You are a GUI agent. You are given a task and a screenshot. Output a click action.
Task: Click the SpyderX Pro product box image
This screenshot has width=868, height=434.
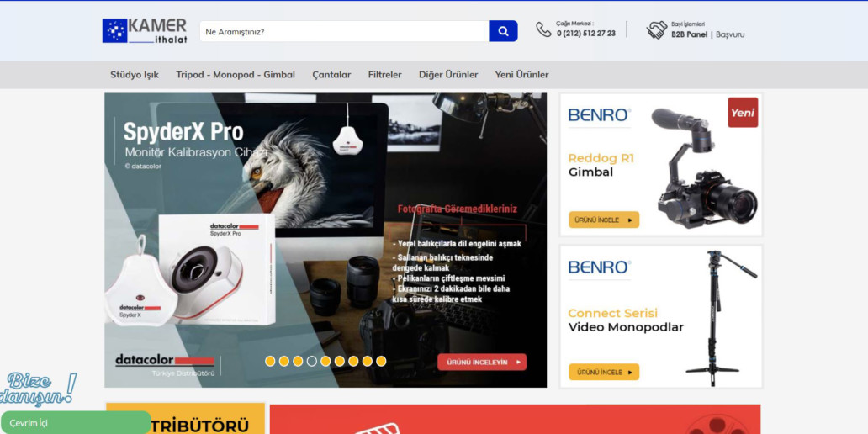tap(218, 270)
